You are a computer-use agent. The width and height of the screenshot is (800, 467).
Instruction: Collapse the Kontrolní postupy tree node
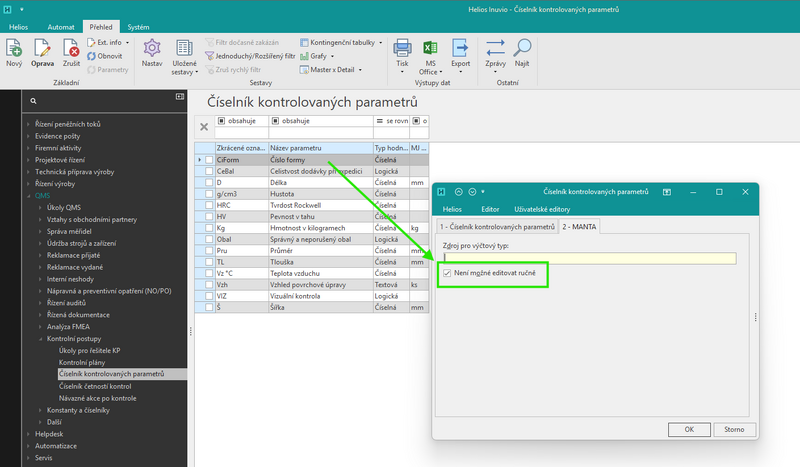[x=40, y=339]
